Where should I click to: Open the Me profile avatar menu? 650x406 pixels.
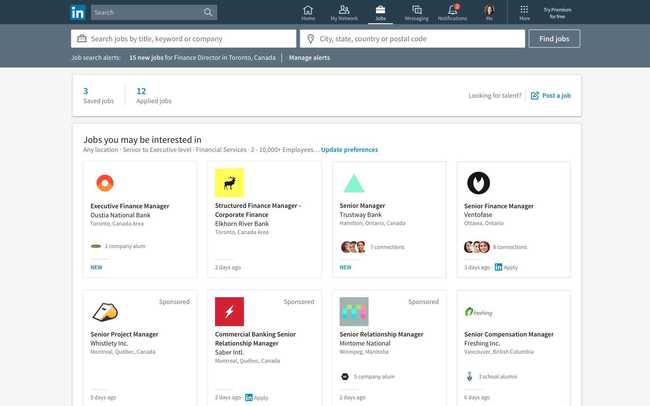tap(489, 12)
